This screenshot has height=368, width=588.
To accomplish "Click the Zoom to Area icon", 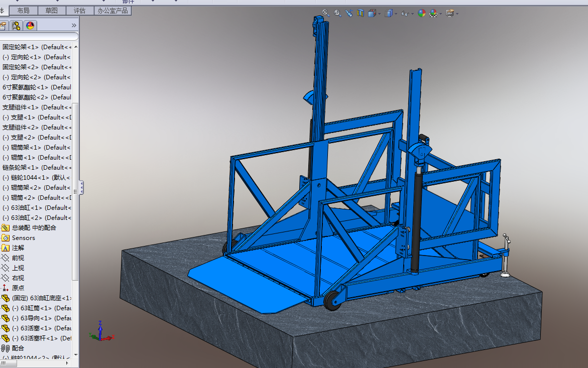I will 337,13.
